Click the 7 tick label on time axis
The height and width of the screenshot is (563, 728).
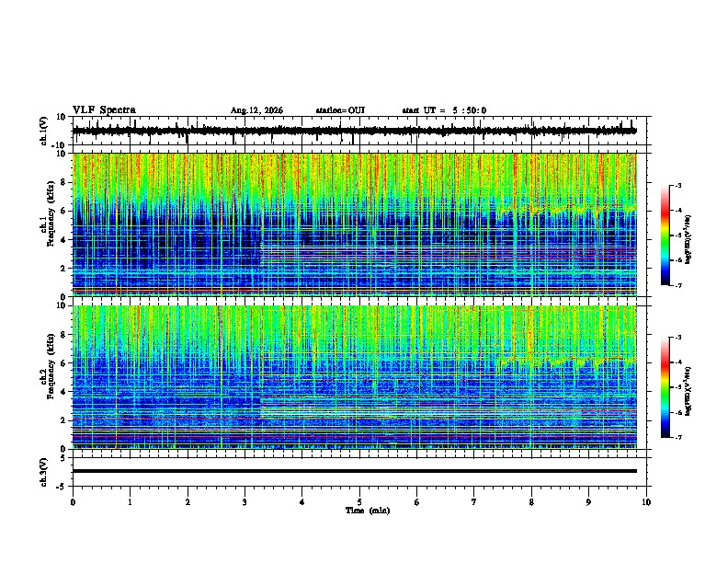point(474,502)
